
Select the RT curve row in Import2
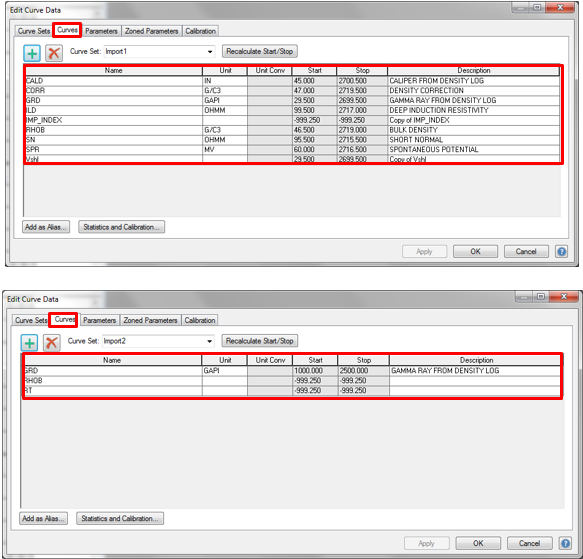tap(292, 391)
